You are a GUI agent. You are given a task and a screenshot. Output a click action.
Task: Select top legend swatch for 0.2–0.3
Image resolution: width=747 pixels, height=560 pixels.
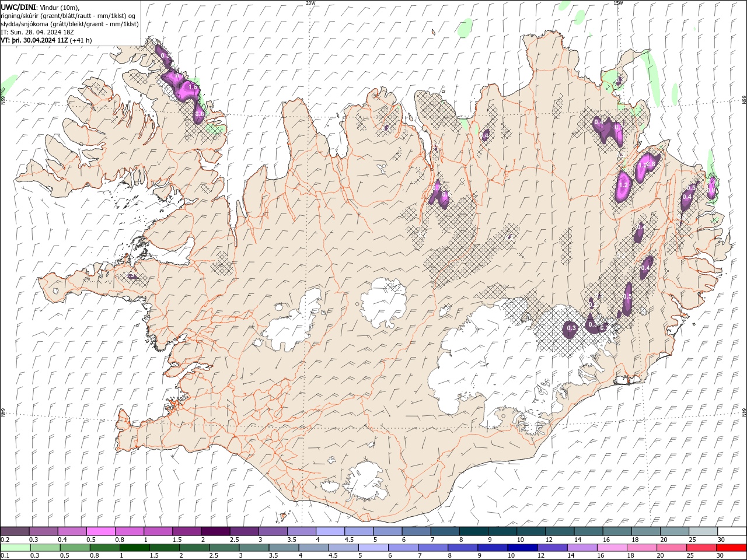coord(15,531)
